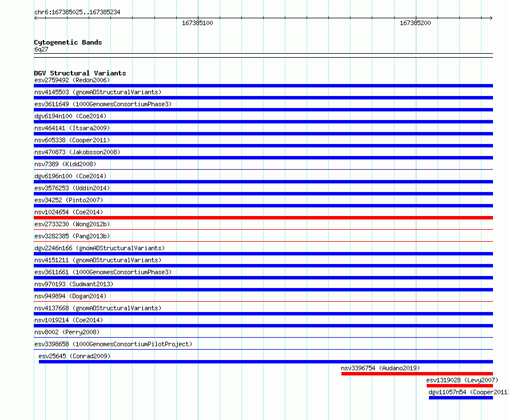Select dgv11057n54 (Cooper2011) label
Screen dimensions: 509x420
pyautogui.click(x=468, y=392)
